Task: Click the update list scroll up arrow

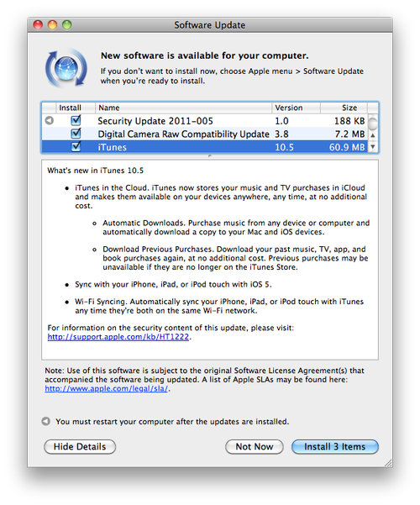Action: [373, 135]
